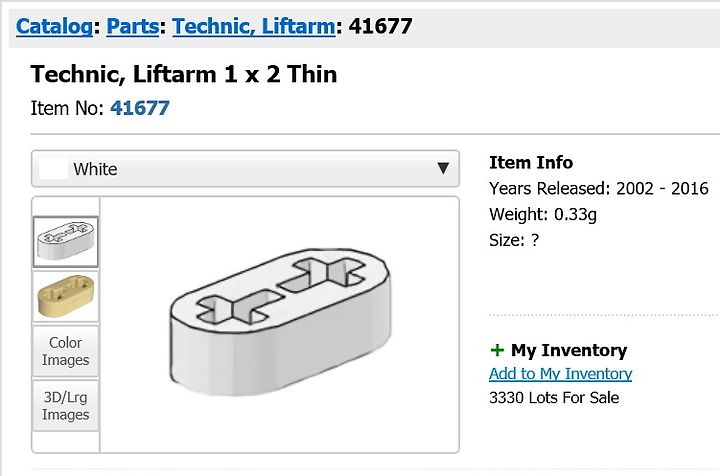Select the white liftarm thumbnail

click(66, 241)
